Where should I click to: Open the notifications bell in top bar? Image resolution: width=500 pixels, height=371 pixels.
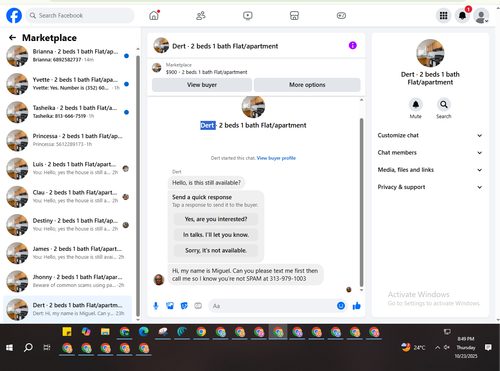(x=463, y=15)
